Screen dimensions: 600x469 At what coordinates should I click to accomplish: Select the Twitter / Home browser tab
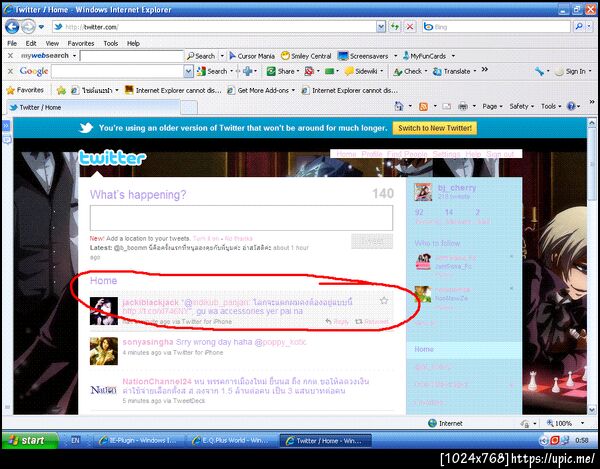pyautogui.click(x=93, y=107)
